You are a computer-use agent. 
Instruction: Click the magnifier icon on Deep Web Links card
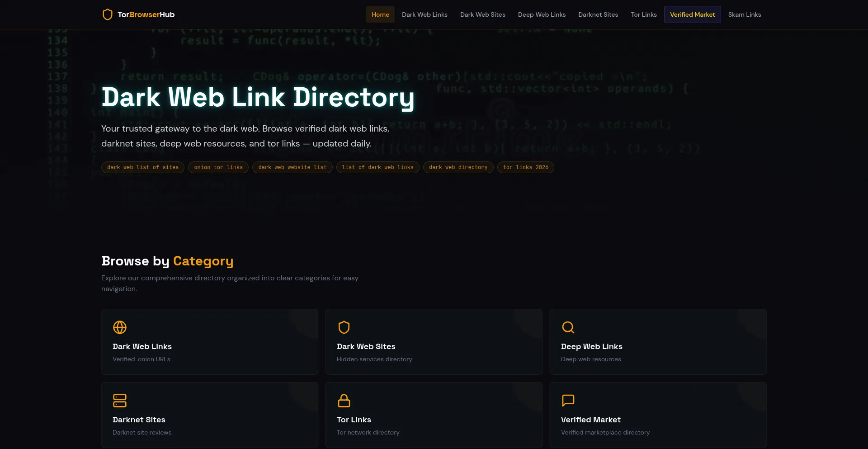(x=568, y=327)
